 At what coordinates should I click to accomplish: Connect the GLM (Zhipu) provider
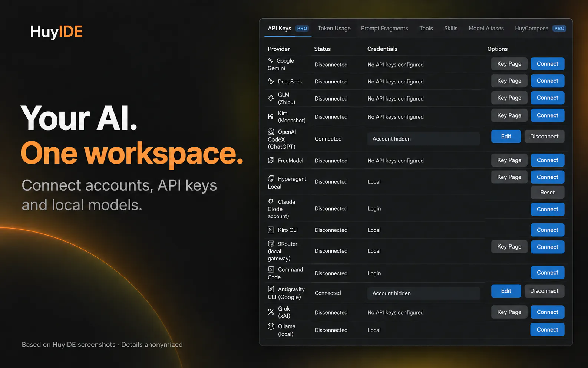click(547, 98)
